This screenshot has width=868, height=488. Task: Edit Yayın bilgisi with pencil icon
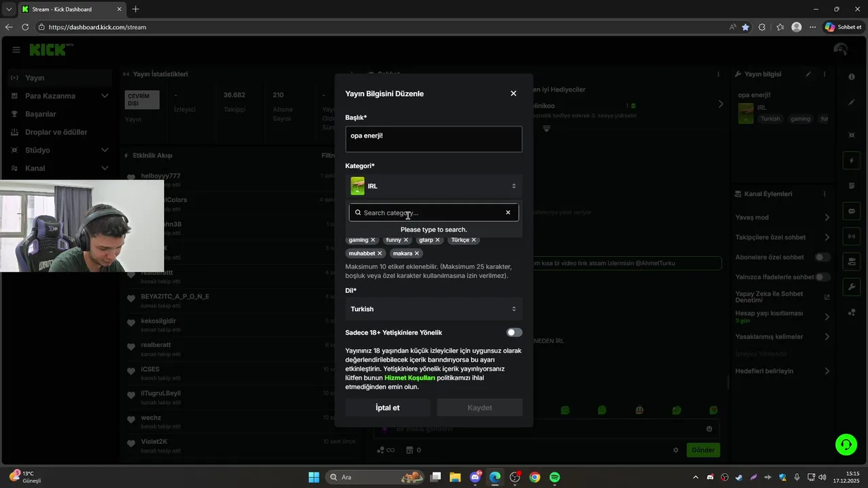tap(808, 74)
